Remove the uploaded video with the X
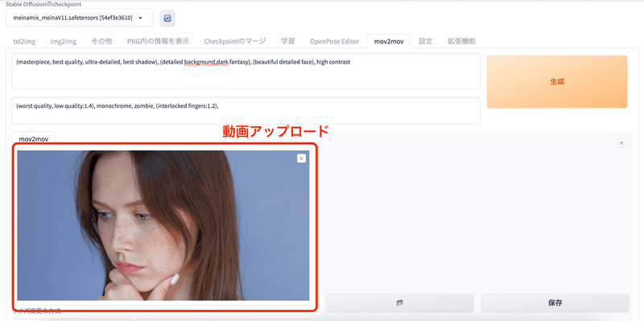This screenshot has width=644, height=321. point(301,158)
